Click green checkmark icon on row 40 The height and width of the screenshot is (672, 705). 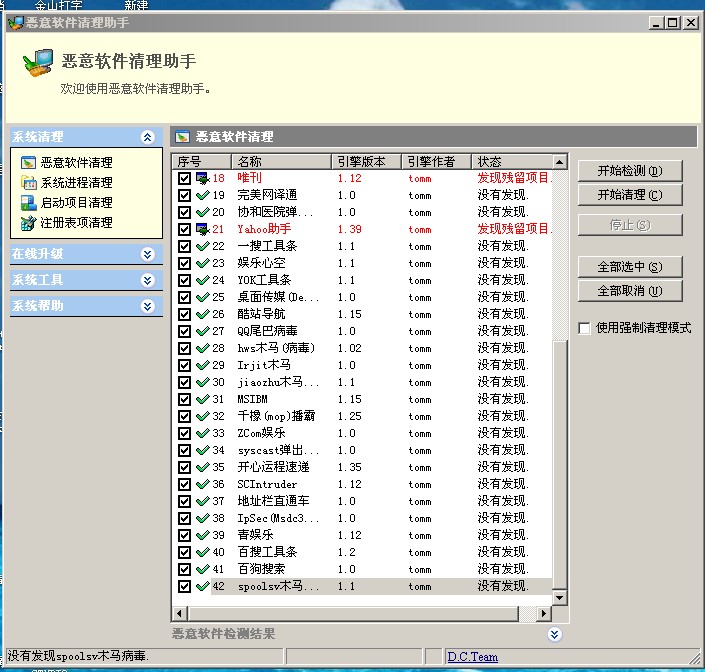pyautogui.click(x=203, y=552)
